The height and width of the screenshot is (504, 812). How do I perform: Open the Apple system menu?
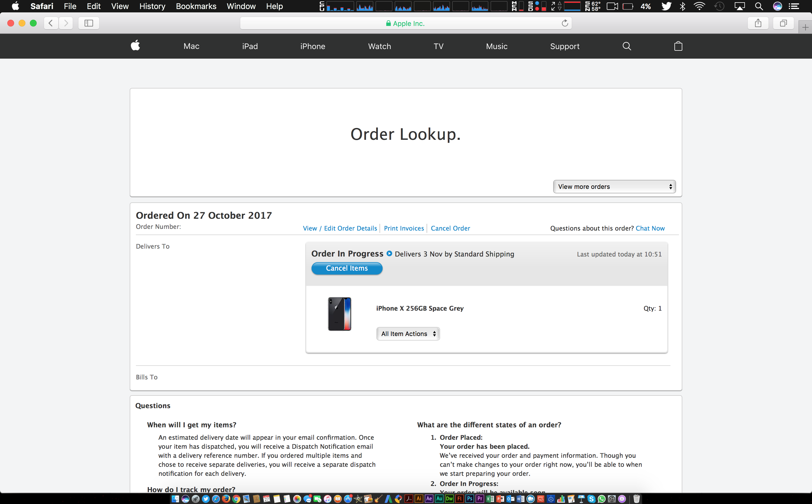pos(15,6)
